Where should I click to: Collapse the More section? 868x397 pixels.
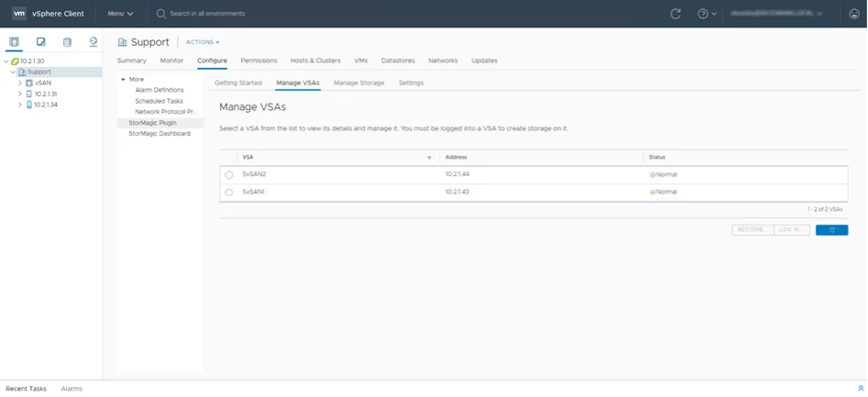[123, 80]
